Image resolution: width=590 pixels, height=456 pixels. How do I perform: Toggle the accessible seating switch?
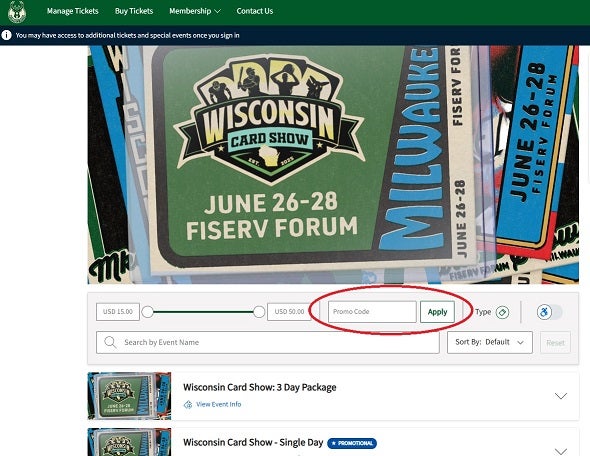(549, 312)
